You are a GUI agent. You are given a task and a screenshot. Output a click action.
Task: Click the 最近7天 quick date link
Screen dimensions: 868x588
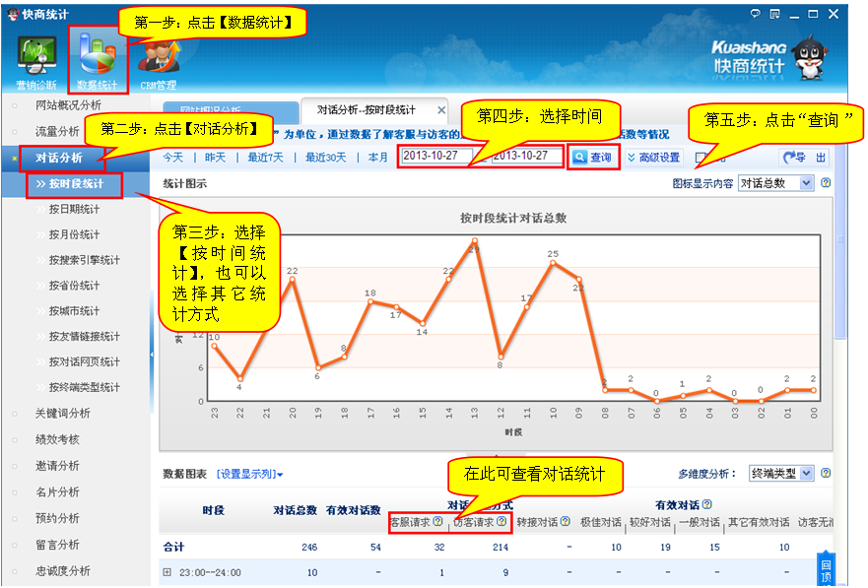pyautogui.click(x=265, y=158)
